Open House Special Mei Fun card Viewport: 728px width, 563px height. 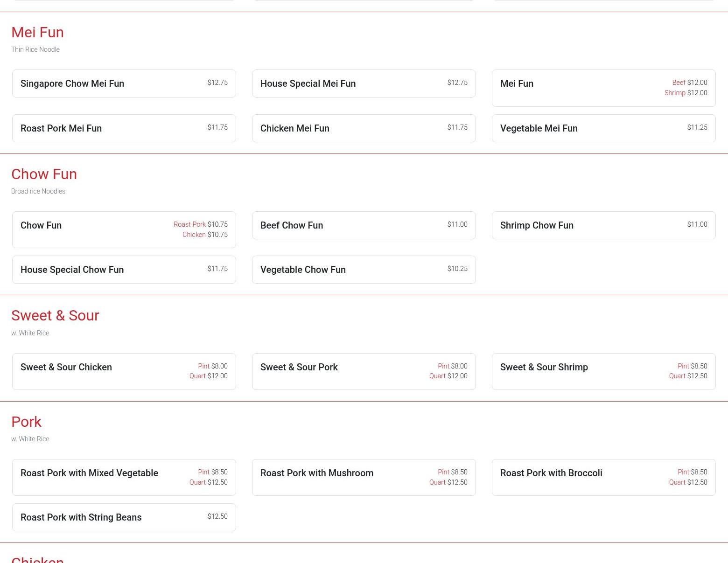pos(364,83)
